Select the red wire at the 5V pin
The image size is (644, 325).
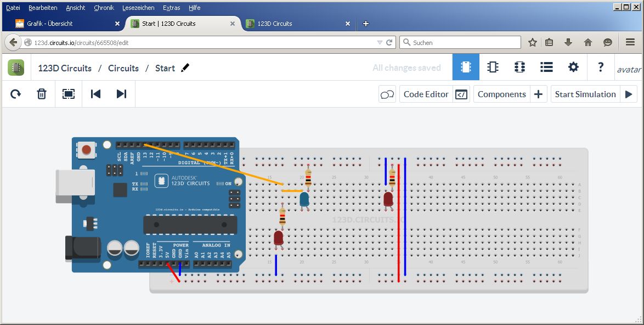point(173,272)
